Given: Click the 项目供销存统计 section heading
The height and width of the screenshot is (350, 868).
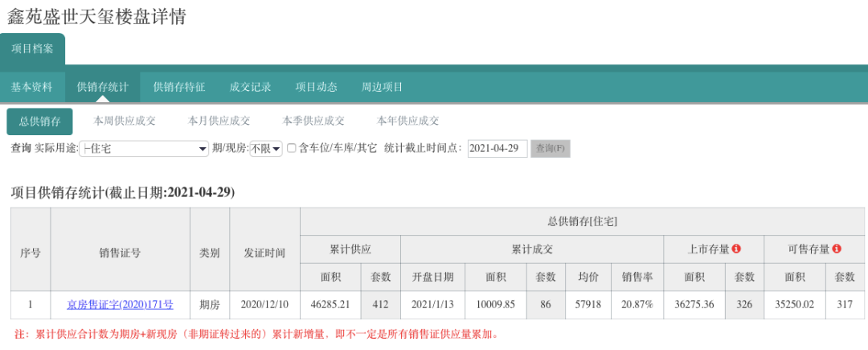Looking at the screenshot, I should 123,192.
